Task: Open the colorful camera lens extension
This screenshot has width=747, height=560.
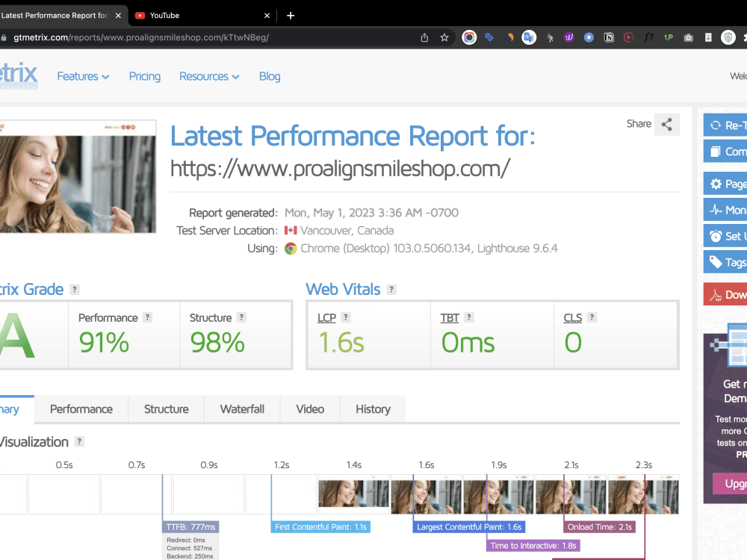Action: pyautogui.click(x=469, y=37)
